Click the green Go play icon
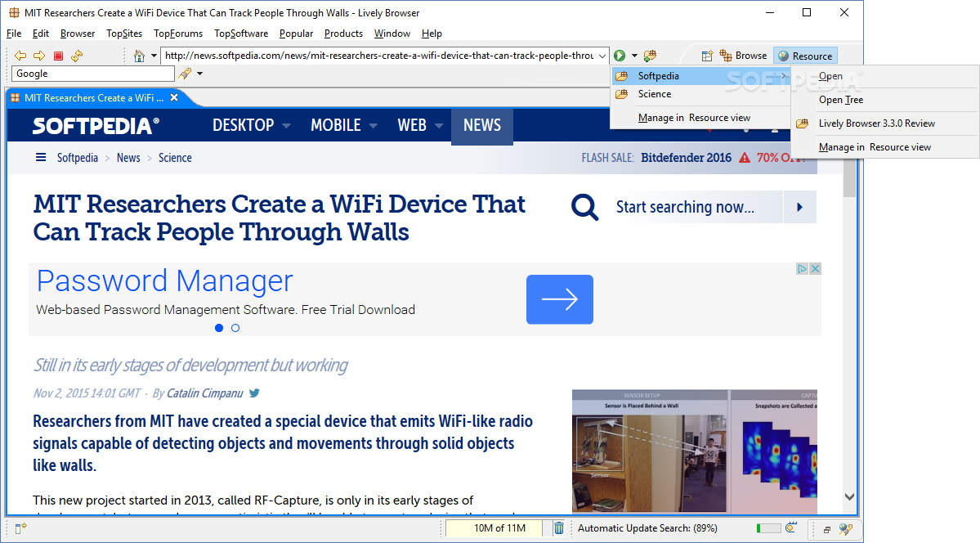This screenshot has height=543, width=980. pos(620,56)
